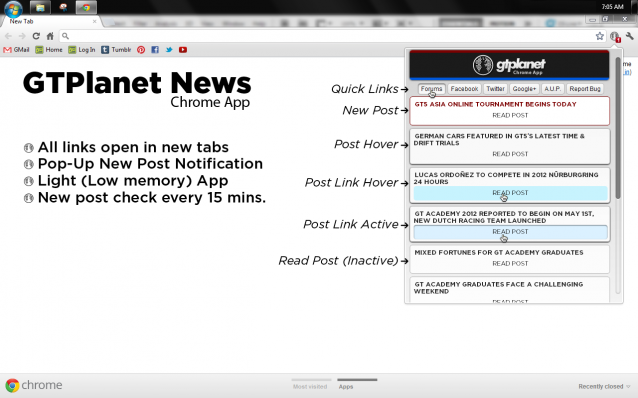Open the GMail bookmark
The height and width of the screenshot is (398, 638).
(16, 50)
